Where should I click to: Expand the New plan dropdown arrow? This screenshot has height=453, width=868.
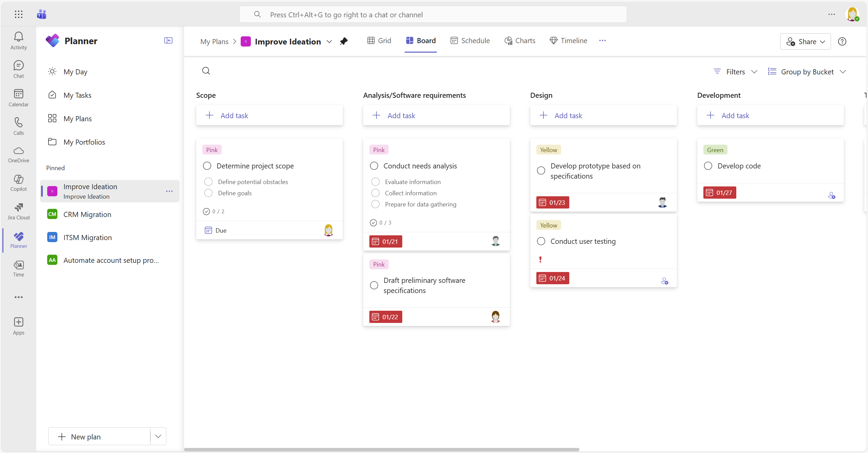(158, 436)
